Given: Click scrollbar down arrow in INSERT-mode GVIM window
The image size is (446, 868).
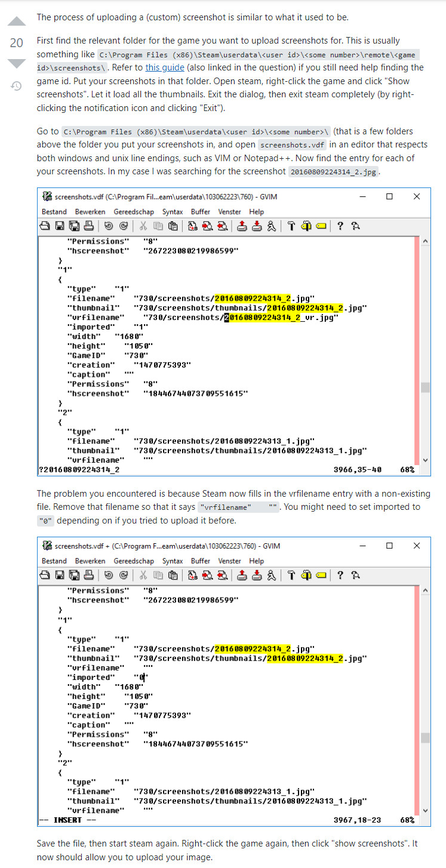Looking at the screenshot, I should (425, 810).
